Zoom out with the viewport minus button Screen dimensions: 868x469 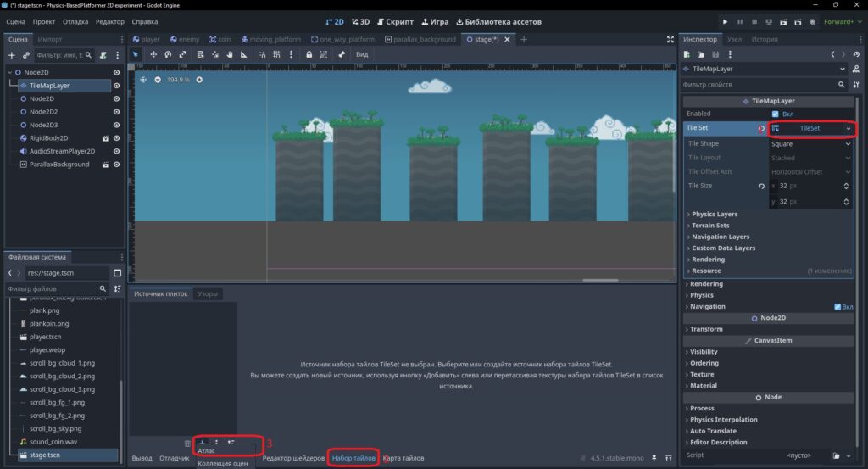point(158,80)
